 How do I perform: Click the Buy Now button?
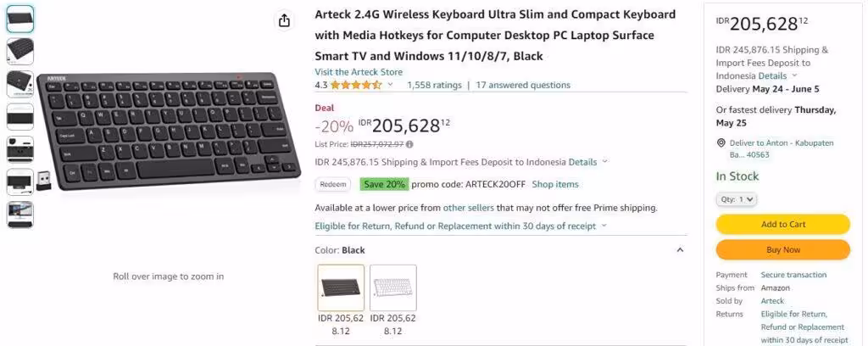point(782,249)
